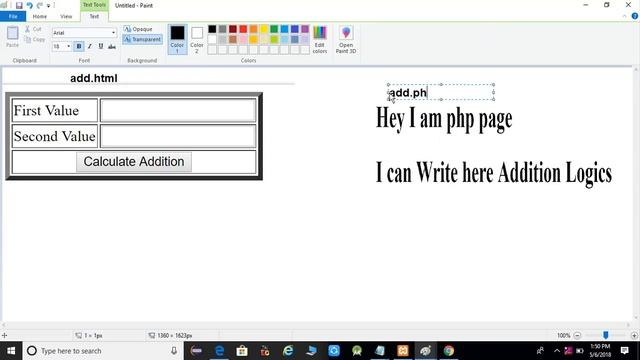Click the zoom slider thumb
Image resolution: width=640 pixels, height=360 pixels.
[x=606, y=335]
